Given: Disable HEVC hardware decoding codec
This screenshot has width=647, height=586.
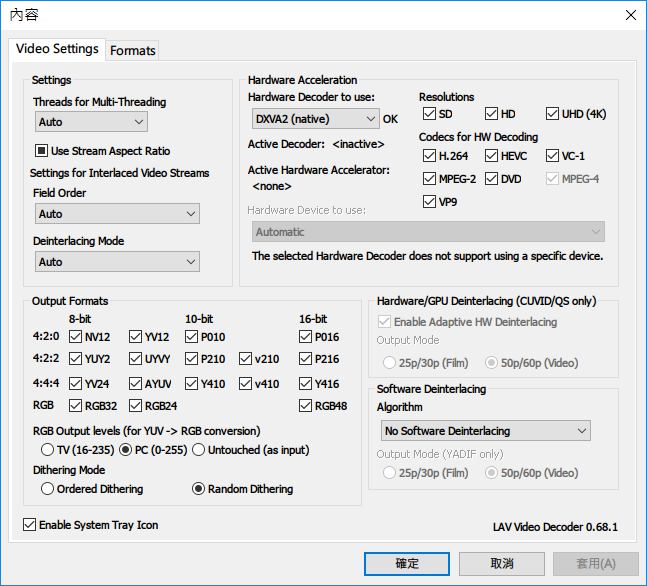Looking at the screenshot, I should (x=492, y=156).
